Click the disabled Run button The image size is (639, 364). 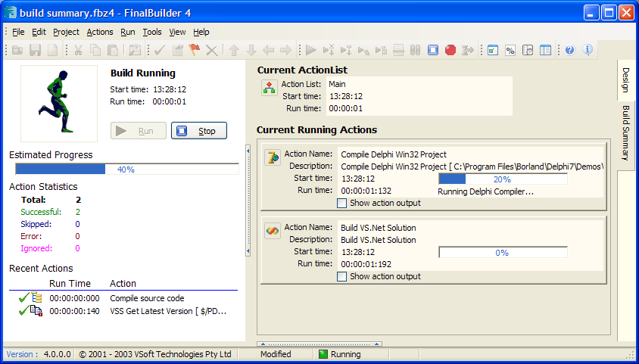[138, 131]
